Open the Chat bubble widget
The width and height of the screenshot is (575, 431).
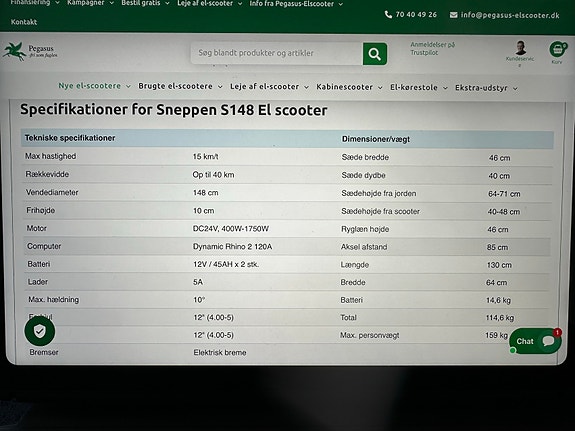535,341
